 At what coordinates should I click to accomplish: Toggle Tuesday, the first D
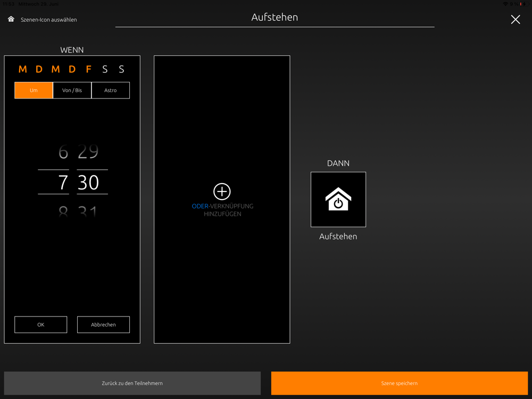(x=39, y=69)
